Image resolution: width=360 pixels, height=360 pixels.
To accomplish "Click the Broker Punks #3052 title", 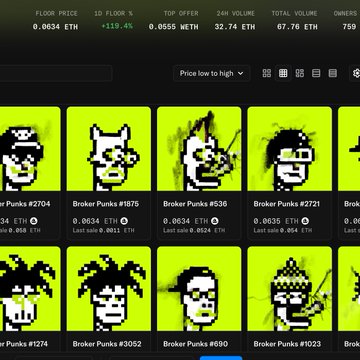I will point(107,344).
